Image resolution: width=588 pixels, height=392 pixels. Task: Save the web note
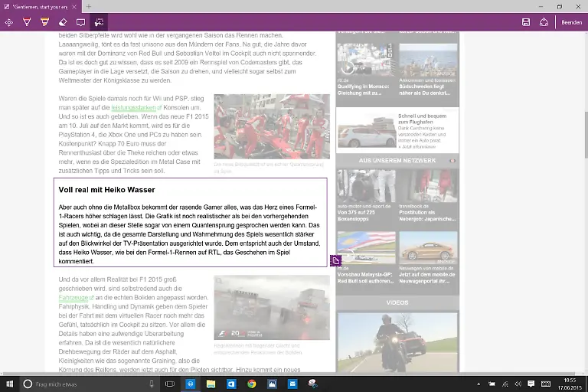tap(526, 22)
